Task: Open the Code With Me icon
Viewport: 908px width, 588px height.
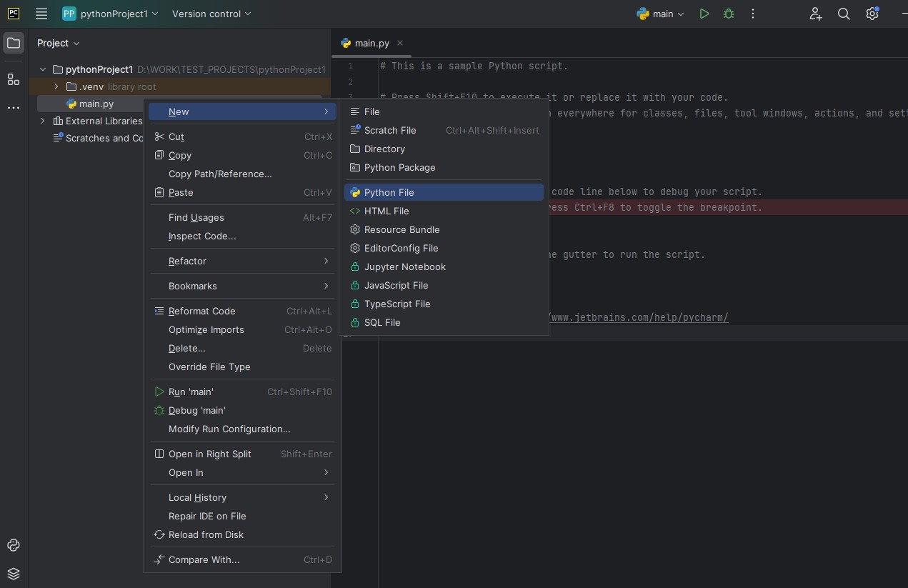Action: pos(816,14)
